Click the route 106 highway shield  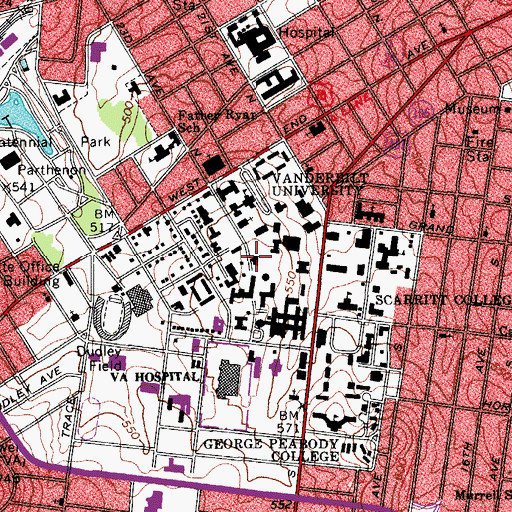click(x=422, y=114)
